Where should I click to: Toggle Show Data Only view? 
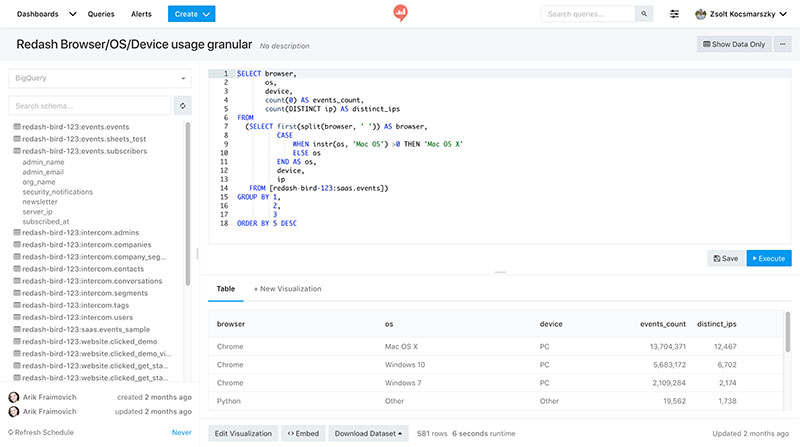tap(733, 44)
